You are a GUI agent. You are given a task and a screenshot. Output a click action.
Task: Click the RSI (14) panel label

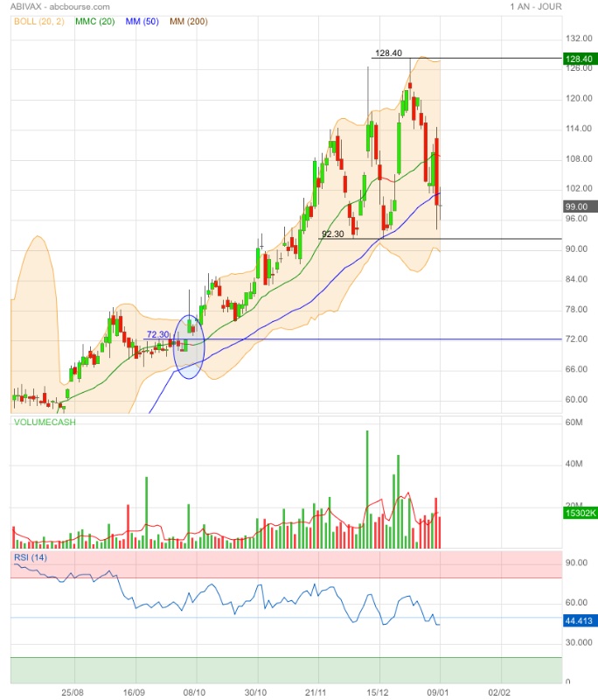point(31,557)
